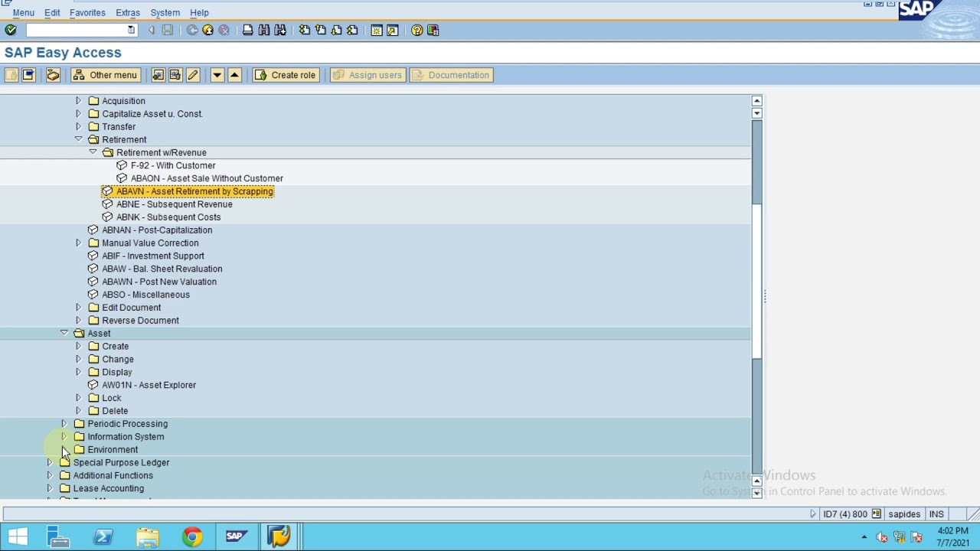Select AW01N - Asset Explorer transaction
The width and height of the screenshot is (980, 551).
point(149,385)
